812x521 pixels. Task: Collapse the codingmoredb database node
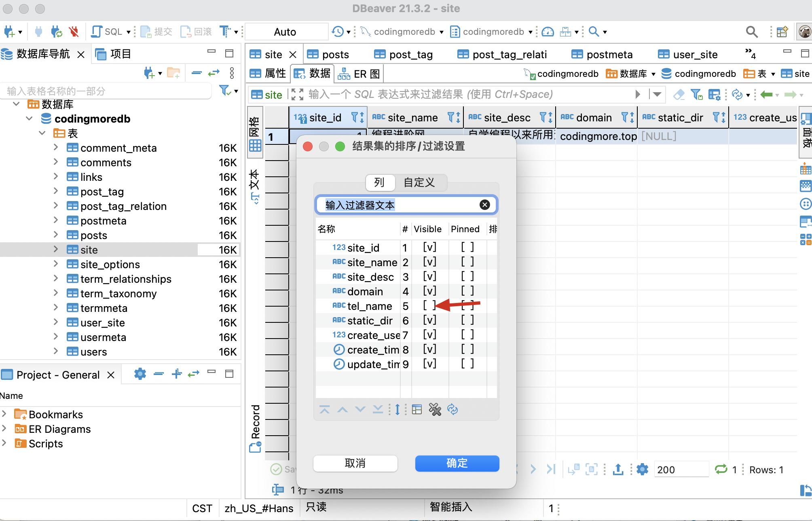point(30,119)
